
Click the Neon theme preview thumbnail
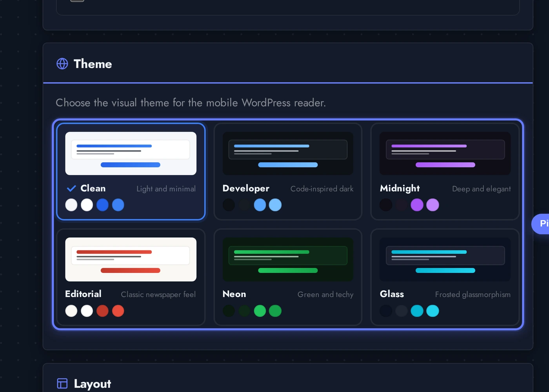coord(288,259)
